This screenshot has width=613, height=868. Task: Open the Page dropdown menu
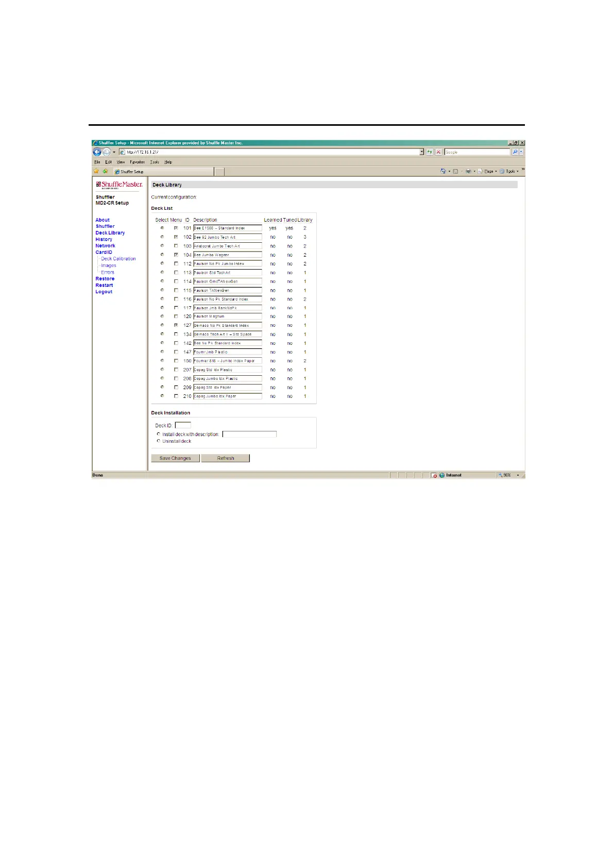(487, 171)
